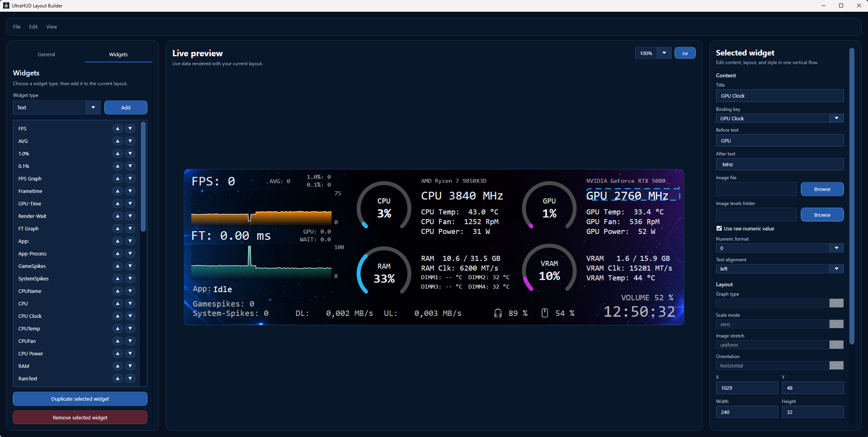Open the Text alignment dropdown
This screenshot has width=868, height=437.
click(836, 269)
